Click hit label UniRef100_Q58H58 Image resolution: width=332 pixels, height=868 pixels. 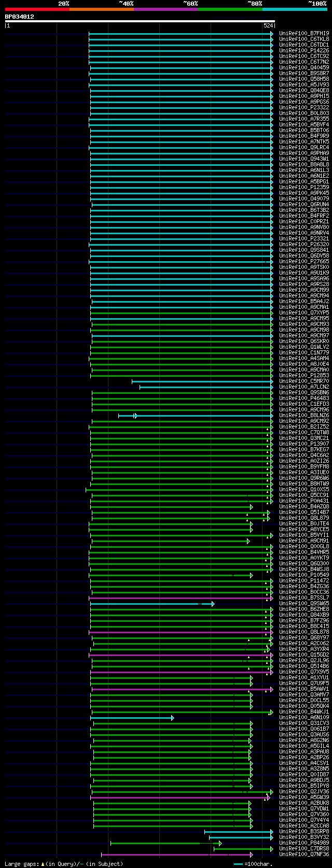[304, 79]
